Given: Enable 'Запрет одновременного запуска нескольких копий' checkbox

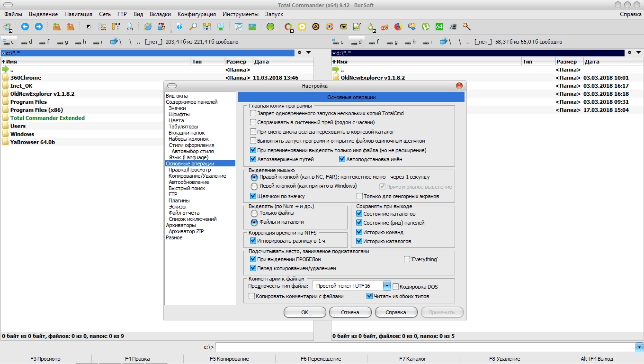Looking at the screenshot, I should [253, 113].
